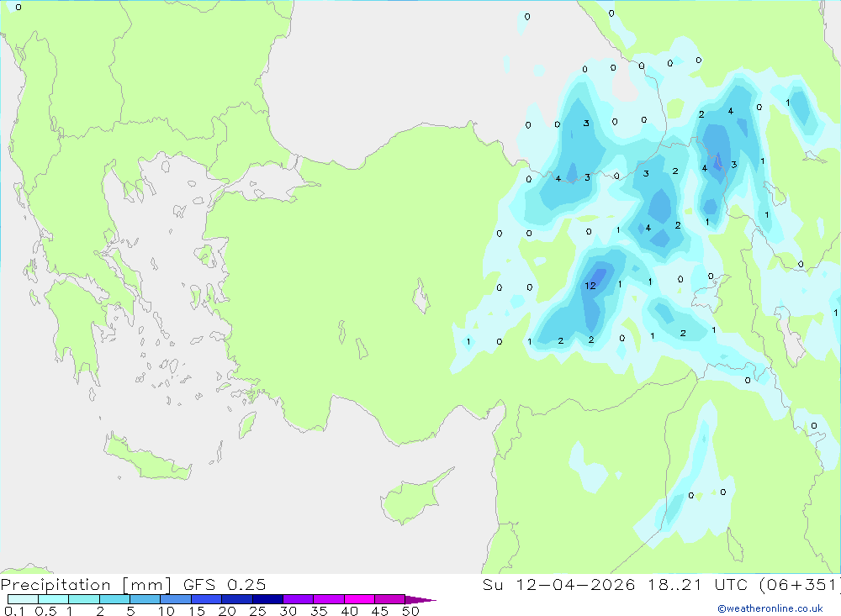
Task: Click the '15' legend label
Action: pos(197,611)
